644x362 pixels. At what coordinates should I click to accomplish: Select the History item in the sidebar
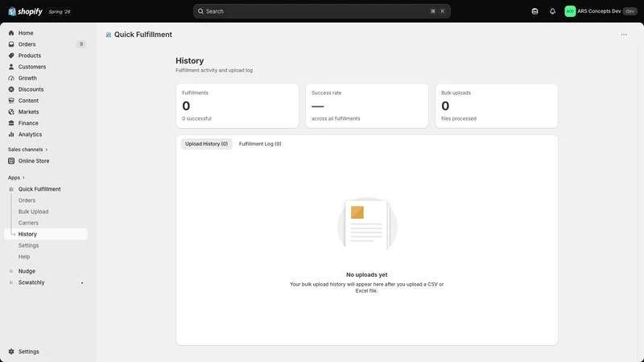(46, 234)
